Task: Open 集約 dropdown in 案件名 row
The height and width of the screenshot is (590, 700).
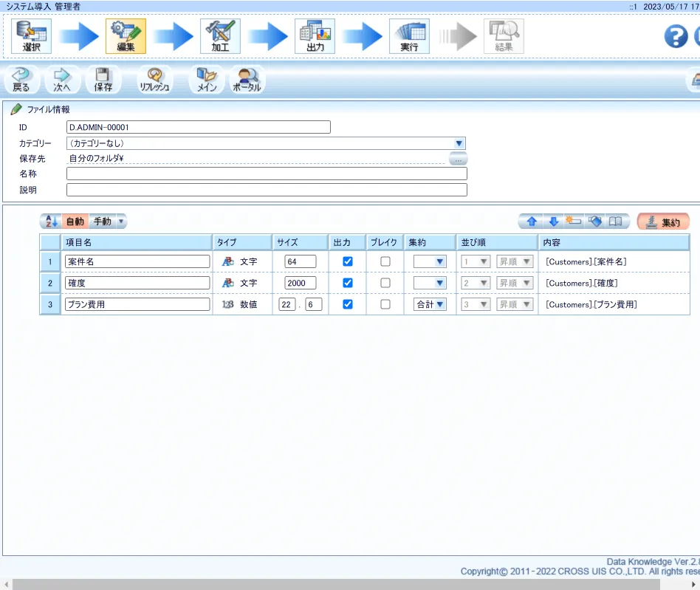Action: [430, 261]
